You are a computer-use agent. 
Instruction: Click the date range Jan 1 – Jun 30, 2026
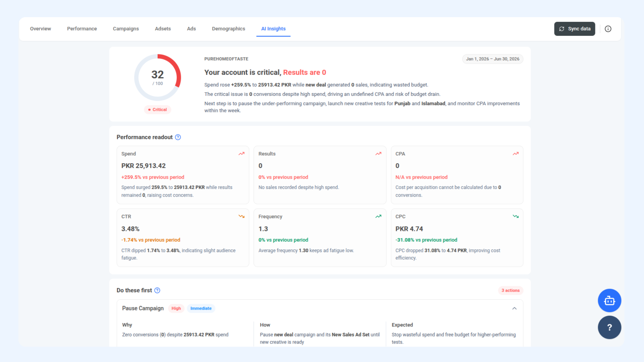(x=492, y=59)
